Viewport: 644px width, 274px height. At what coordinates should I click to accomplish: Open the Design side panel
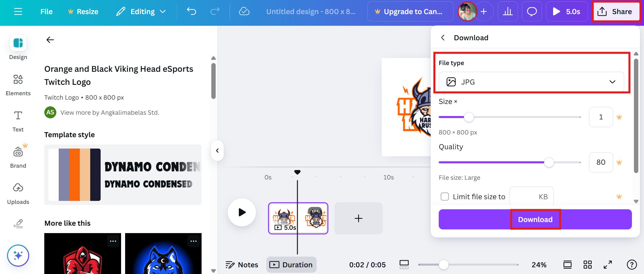pos(18,47)
